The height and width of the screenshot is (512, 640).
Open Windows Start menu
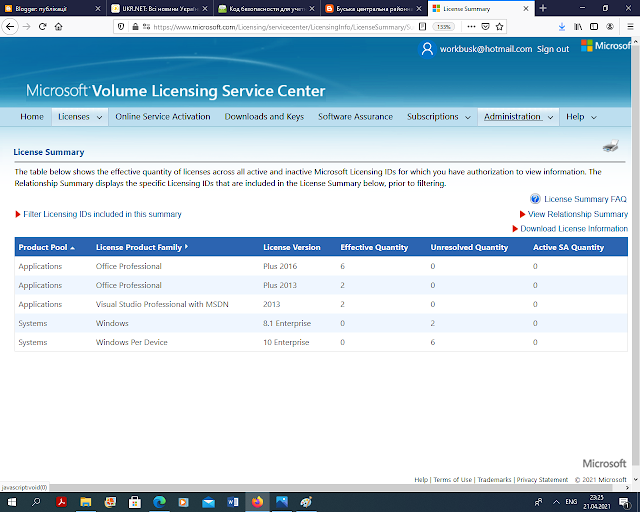click(11, 502)
